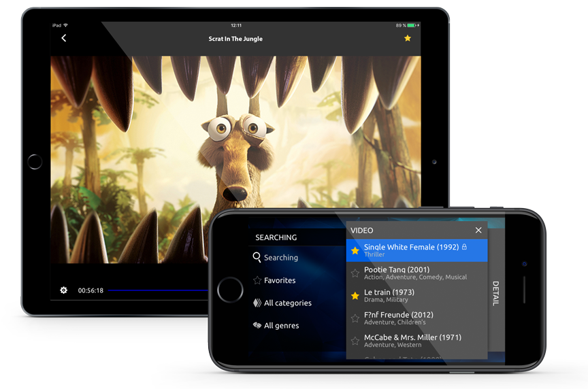Click the playback progress bar on iPad
This screenshot has width=588, height=389.
(x=158, y=290)
